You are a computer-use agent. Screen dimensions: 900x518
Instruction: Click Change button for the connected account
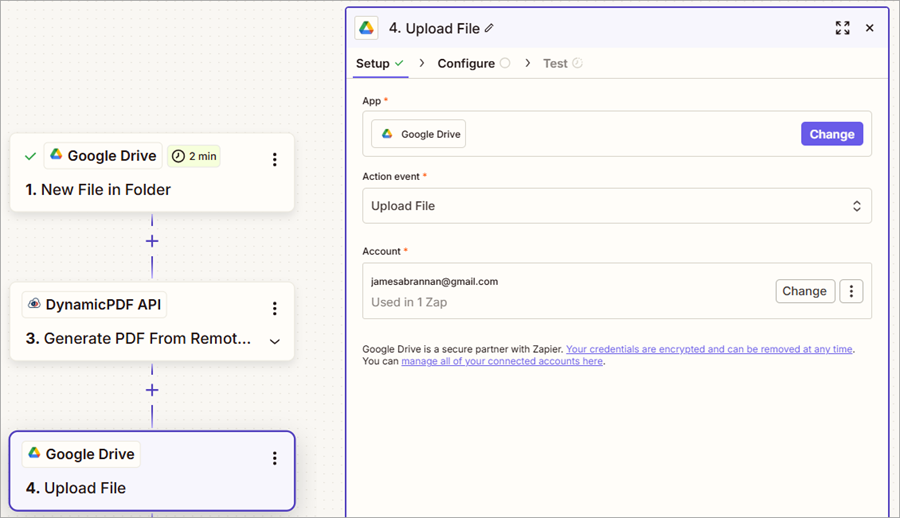coord(804,291)
